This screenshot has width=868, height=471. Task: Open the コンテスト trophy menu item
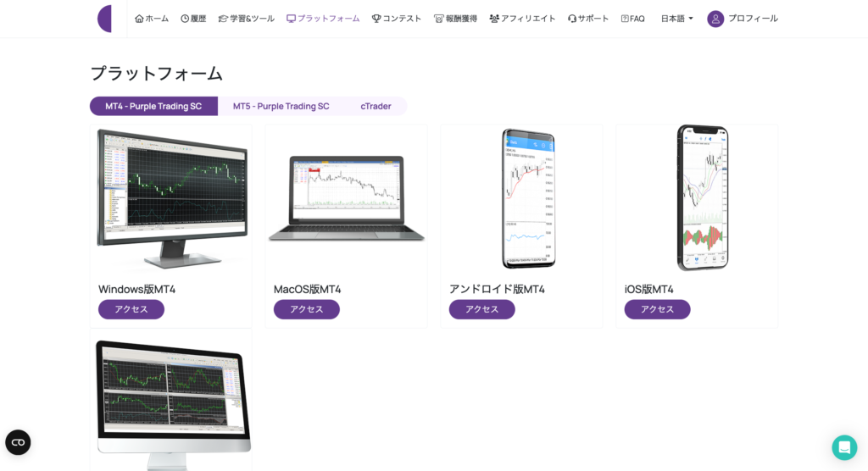tap(397, 19)
